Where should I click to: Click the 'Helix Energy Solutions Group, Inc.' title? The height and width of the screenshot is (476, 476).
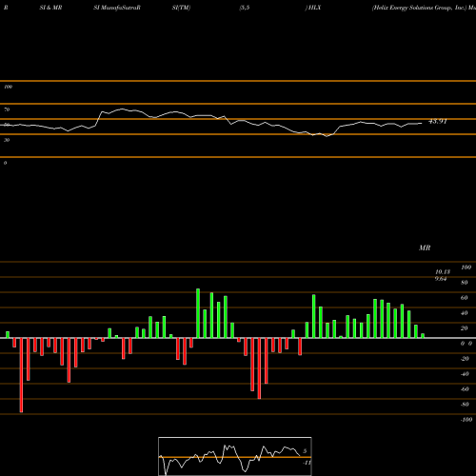coord(420,8)
